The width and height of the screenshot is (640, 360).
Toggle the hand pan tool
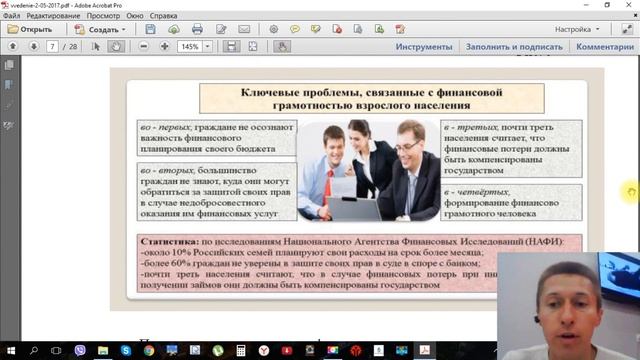pyautogui.click(x=116, y=47)
